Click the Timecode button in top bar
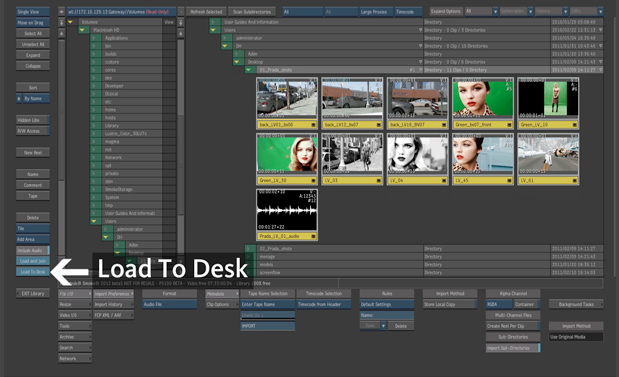 (x=408, y=12)
